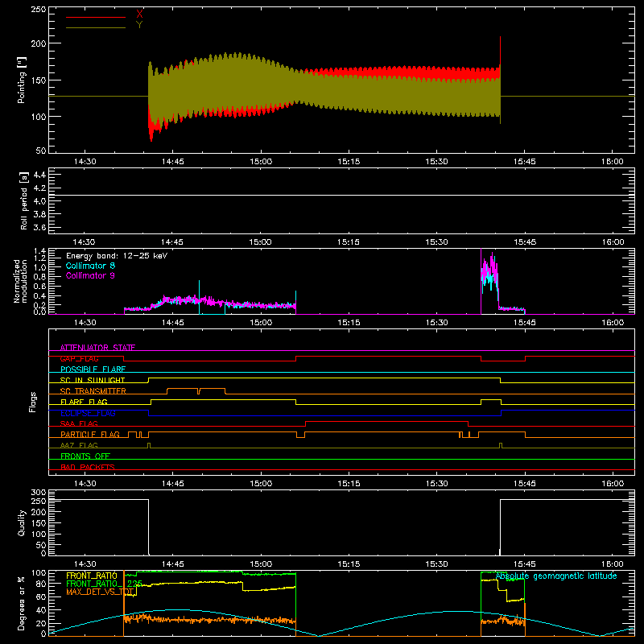Click the Degrees or % axis title
This screenshot has height=644, width=644.
22,603
